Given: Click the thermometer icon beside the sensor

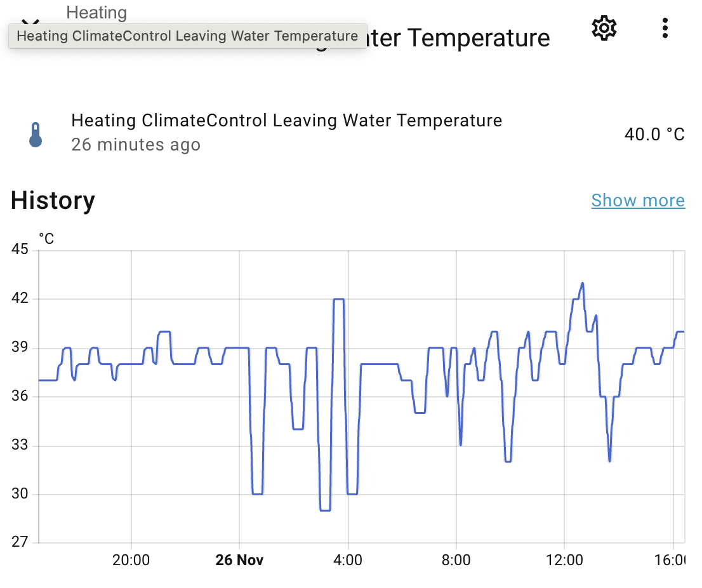Looking at the screenshot, I should [x=36, y=135].
